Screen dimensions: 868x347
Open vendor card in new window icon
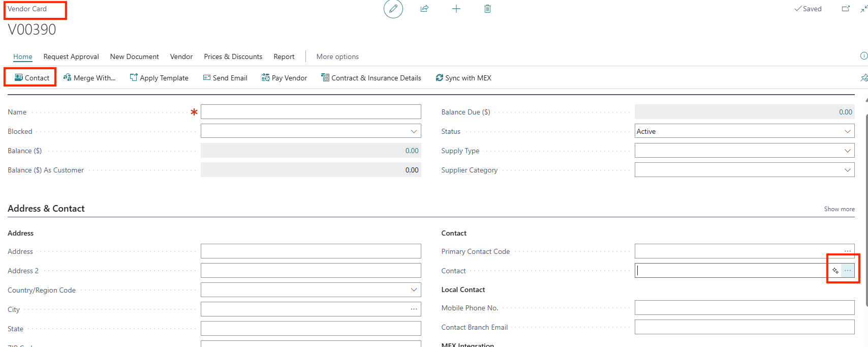coord(846,9)
